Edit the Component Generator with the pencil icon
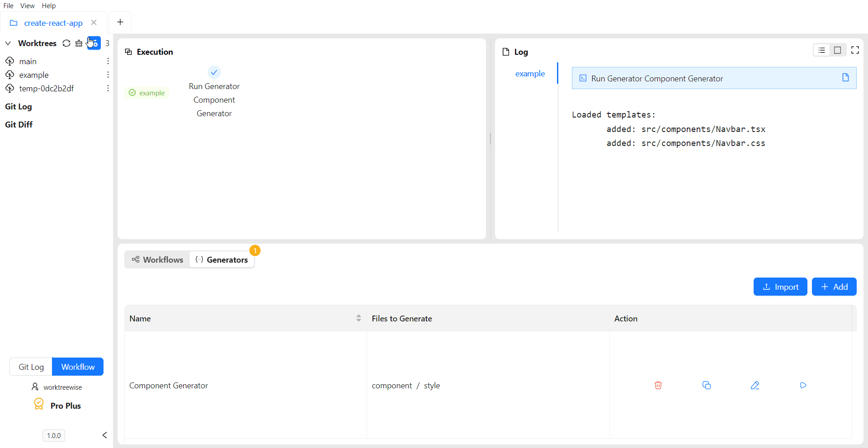 pos(755,385)
